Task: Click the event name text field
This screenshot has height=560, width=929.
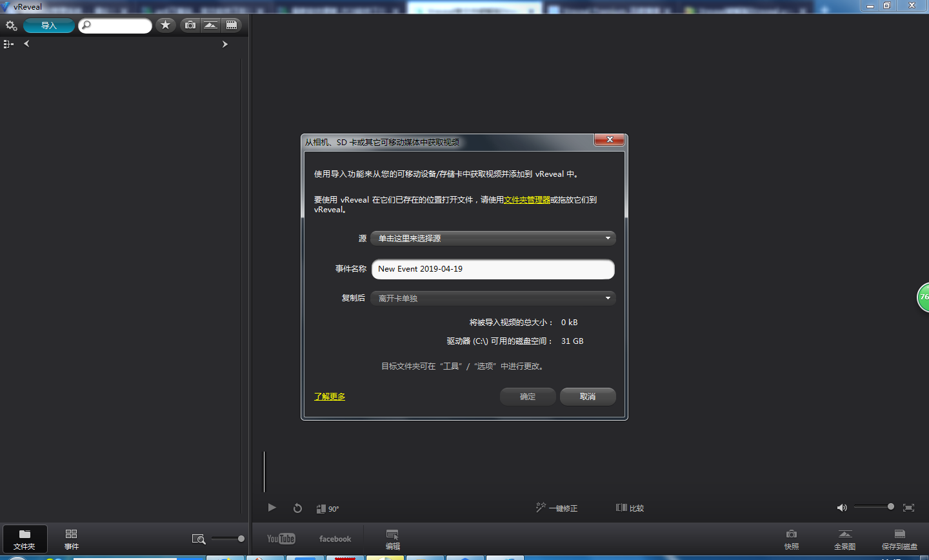Action: (x=493, y=269)
